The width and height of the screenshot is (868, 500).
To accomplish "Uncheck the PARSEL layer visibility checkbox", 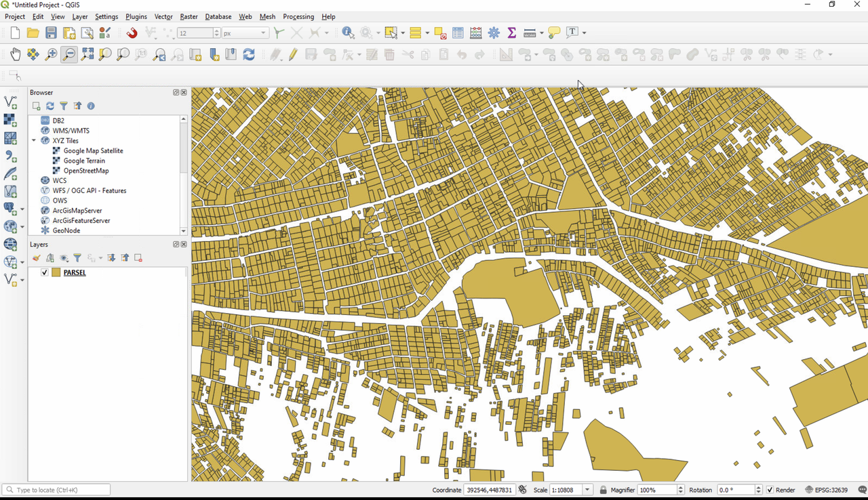I will tap(45, 272).
